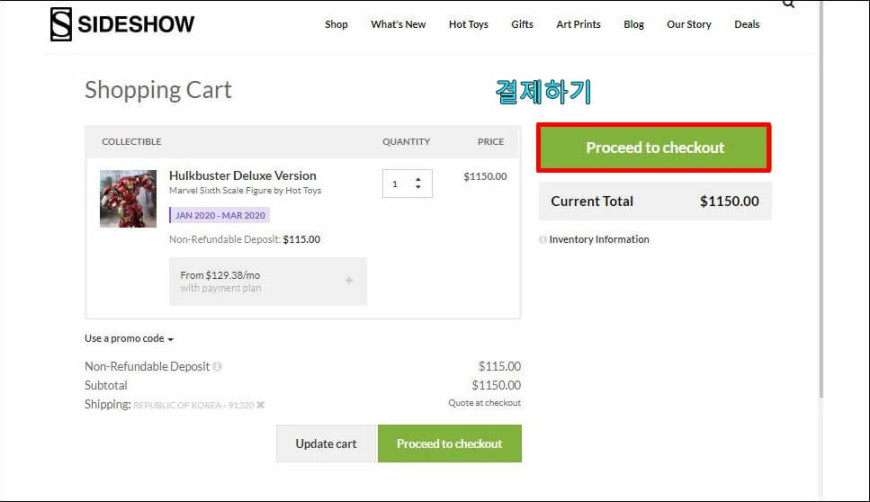Visit the Blog link
This screenshot has width=870, height=502.
[x=634, y=24]
